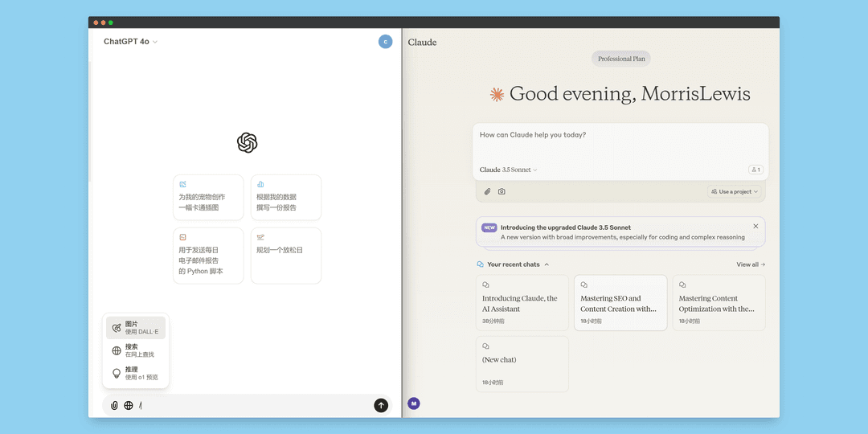Open 'Introducing Claude, the AI Assistant' chat
The width and height of the screenshot is (868, 434).
(522, 303)
